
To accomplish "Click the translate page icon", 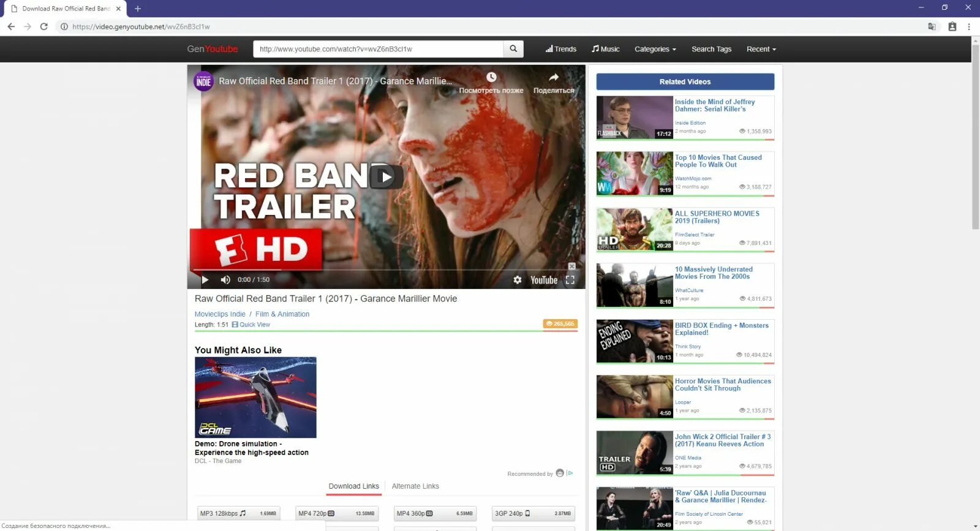I will point(932,26).
